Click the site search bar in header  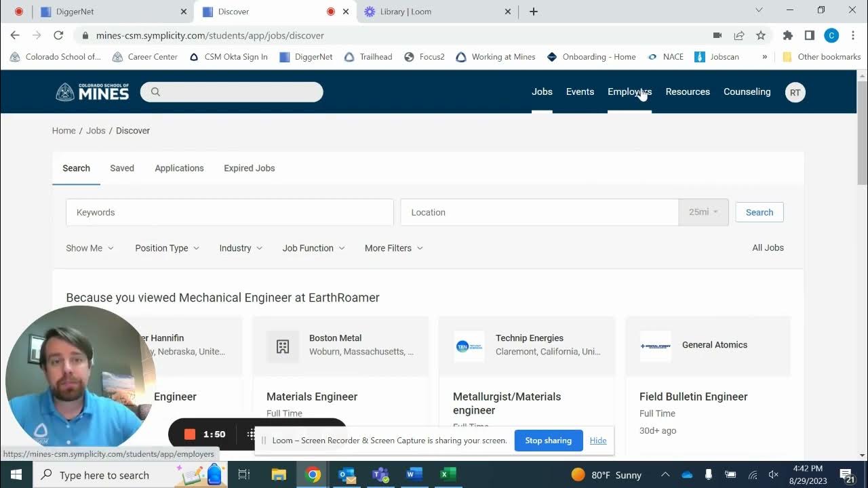coord(231,92)
